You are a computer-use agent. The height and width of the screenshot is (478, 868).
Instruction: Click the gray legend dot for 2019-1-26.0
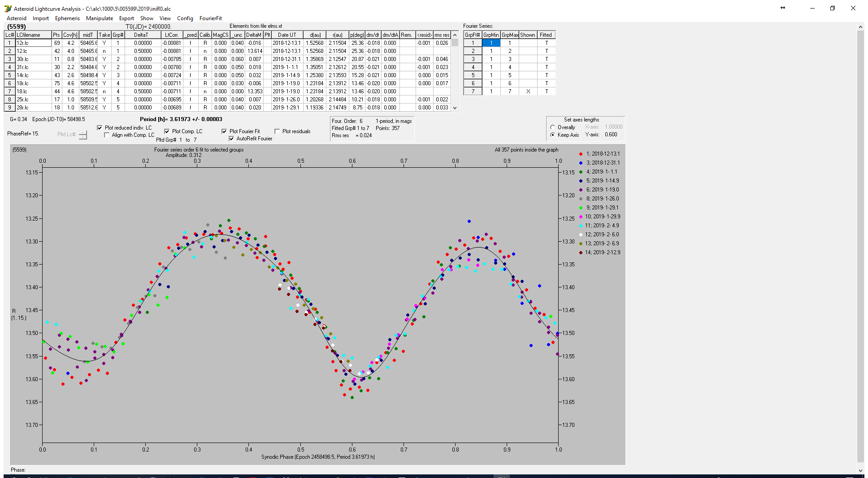click(581, 199)
